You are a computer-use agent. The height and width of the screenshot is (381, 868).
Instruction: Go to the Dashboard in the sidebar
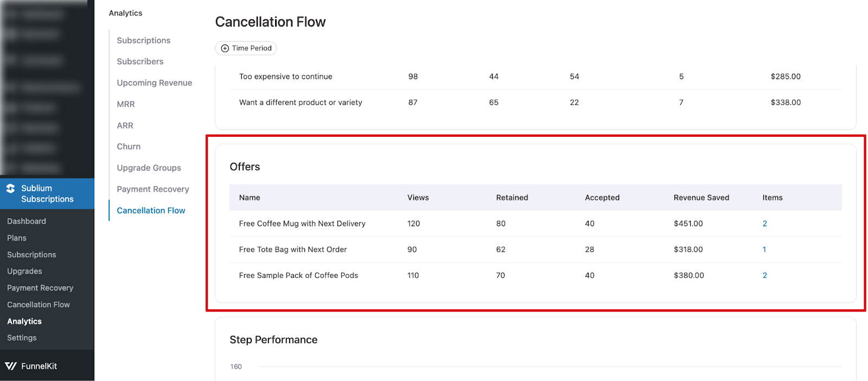pyautogui.click(x=27, y=221)
